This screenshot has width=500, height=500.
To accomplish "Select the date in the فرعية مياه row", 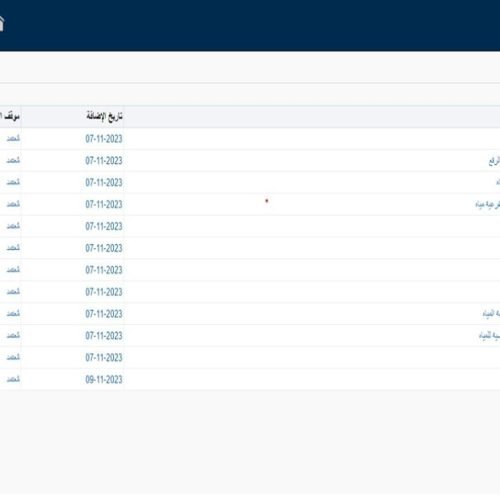I will (x=104, y=204).
